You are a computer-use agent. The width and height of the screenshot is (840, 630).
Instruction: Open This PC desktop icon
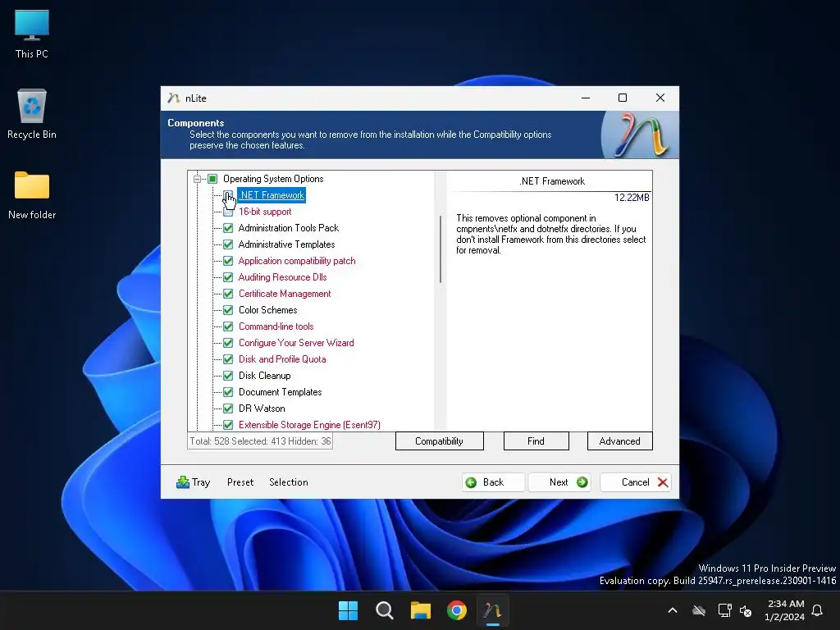32,34
